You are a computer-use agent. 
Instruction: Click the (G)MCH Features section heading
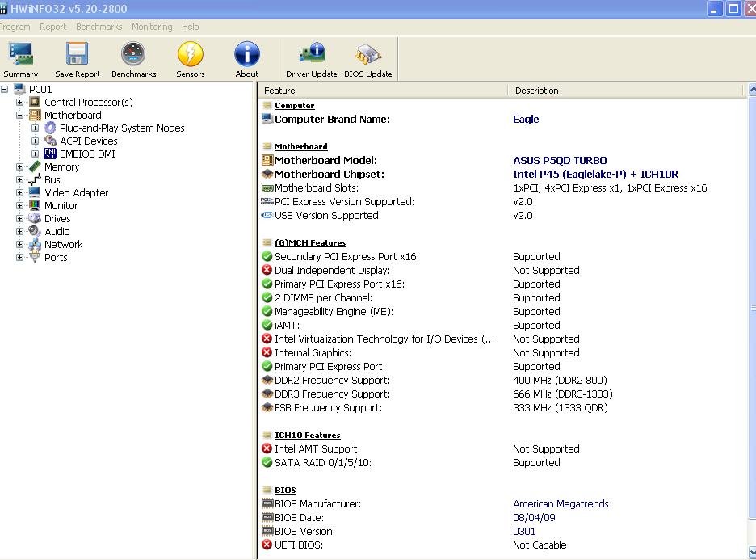310,243
